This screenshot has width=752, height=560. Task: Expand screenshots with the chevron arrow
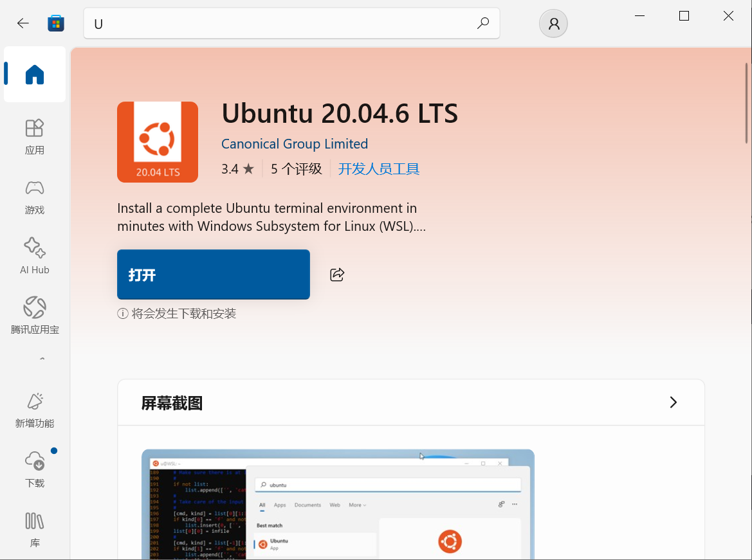[x=673, y=402]
